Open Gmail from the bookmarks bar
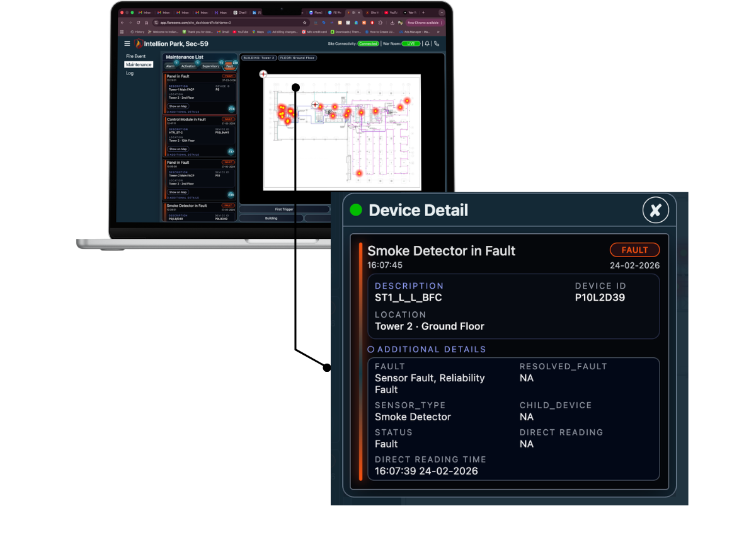This screenshot has width=756, height=542. [222, 32]
